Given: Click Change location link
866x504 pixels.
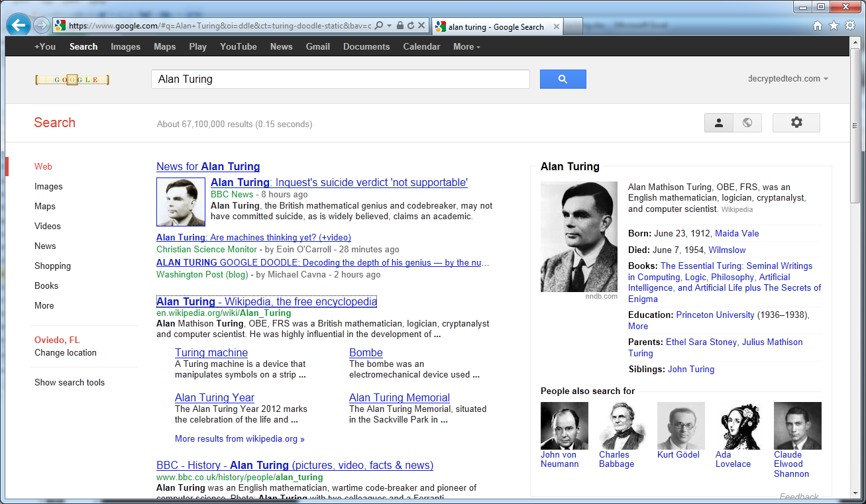Looking at the screenshot, I should tap(66, 352).
